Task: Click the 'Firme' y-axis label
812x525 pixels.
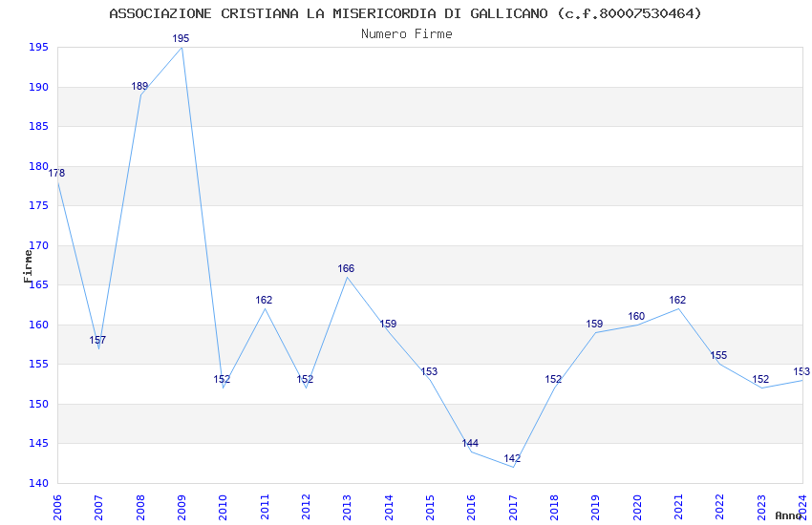Action: pyautogui.click(x=28, y=266)
